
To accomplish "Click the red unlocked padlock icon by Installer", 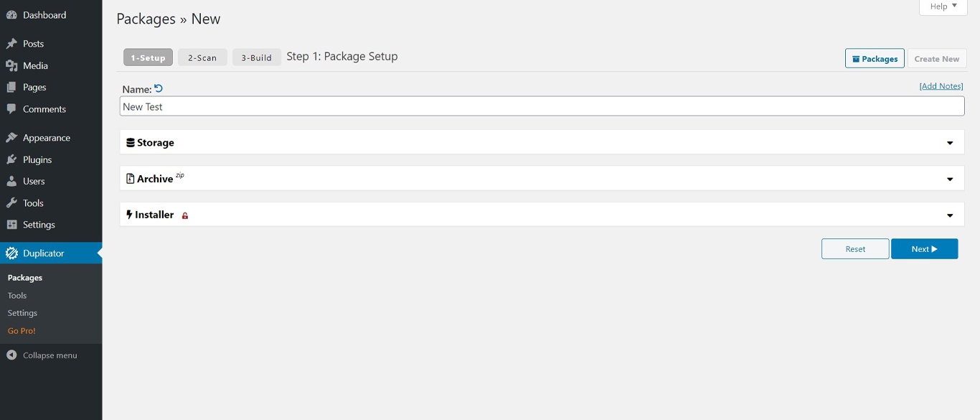I will tap(185, 215).
